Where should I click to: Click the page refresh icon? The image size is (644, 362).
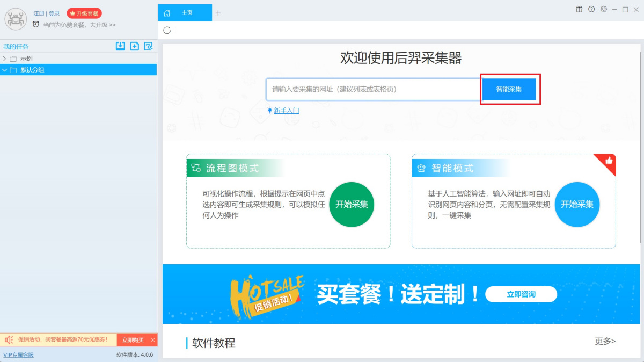(167, 30)
